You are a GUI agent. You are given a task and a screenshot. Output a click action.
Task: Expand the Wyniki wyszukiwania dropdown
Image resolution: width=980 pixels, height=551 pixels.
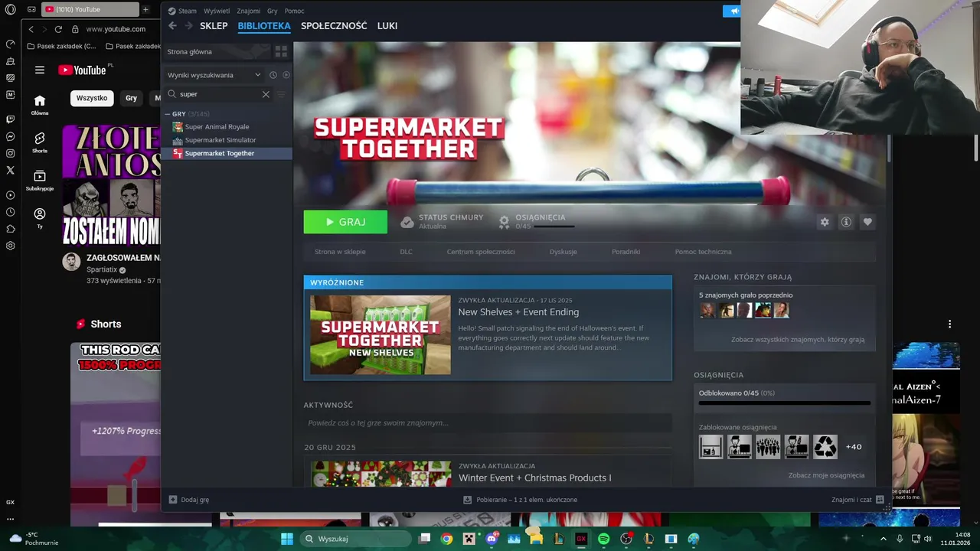(214, 75)
